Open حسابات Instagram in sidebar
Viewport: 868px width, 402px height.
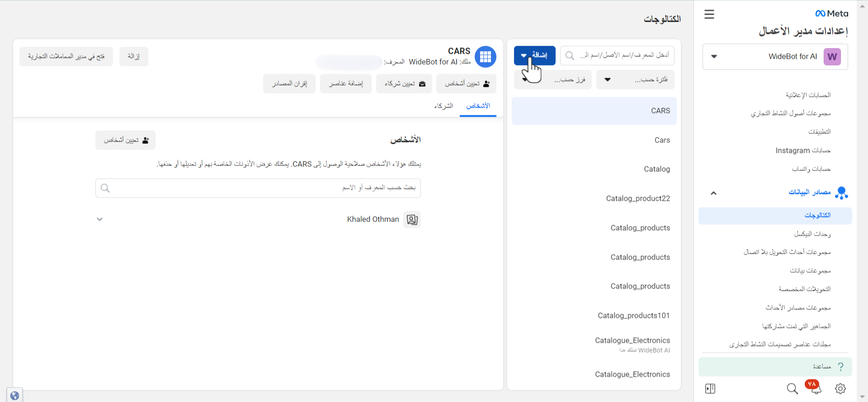click(803, 151)
